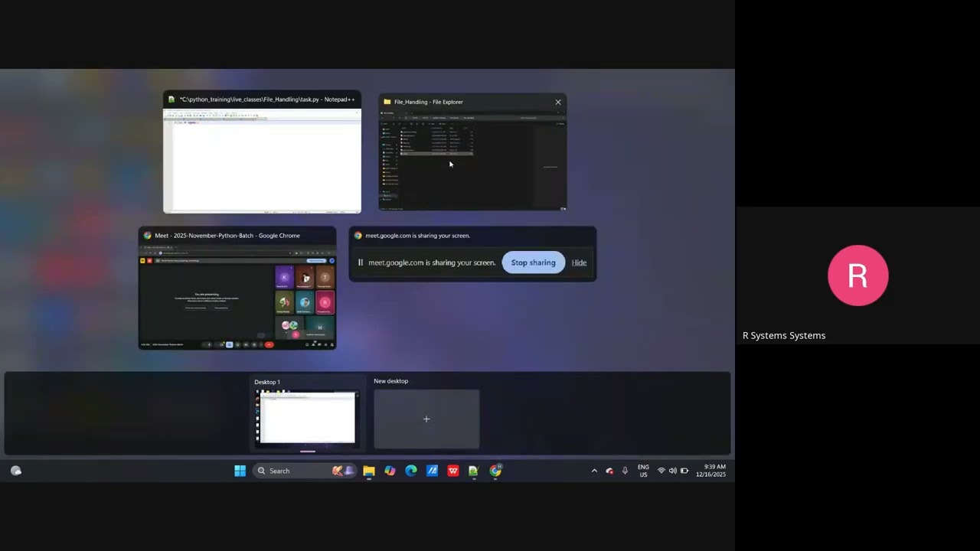Open the blue slash app on taskbar

point(432,471)
